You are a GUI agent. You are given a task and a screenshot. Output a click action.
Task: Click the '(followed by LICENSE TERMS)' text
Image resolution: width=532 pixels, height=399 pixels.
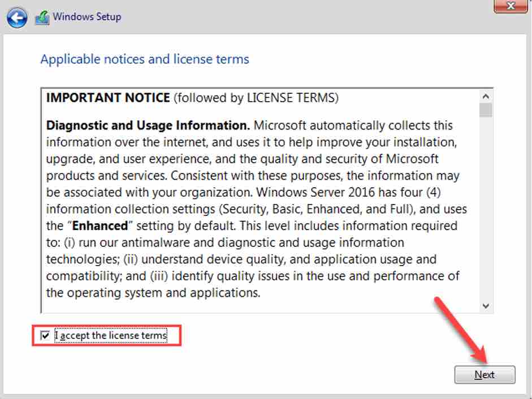[256, 98]
